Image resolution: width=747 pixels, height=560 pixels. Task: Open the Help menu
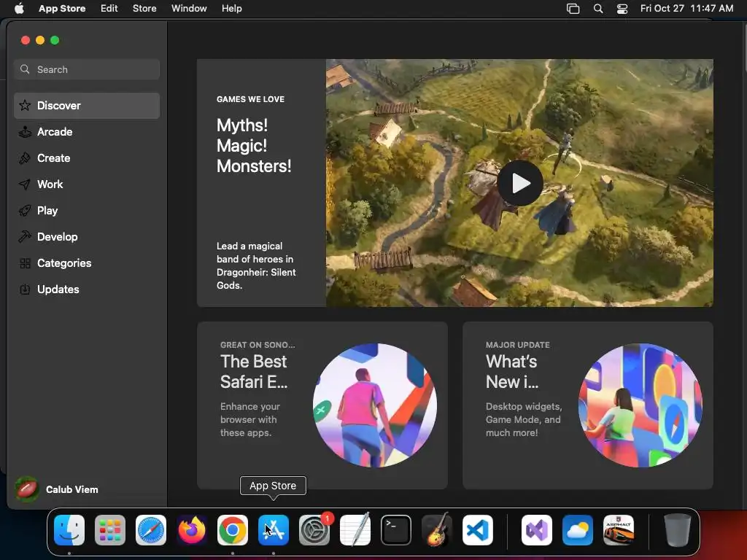pos(231,8)
